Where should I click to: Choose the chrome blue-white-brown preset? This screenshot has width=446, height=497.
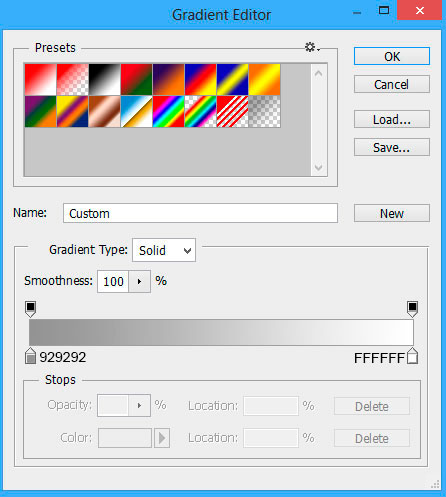click(136, 111)
